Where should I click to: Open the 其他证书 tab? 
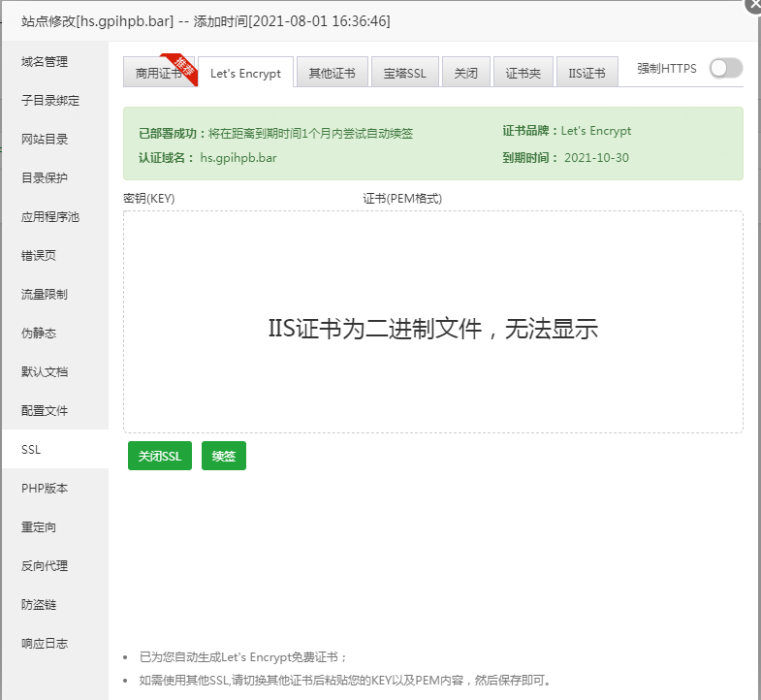coord(332,73)
